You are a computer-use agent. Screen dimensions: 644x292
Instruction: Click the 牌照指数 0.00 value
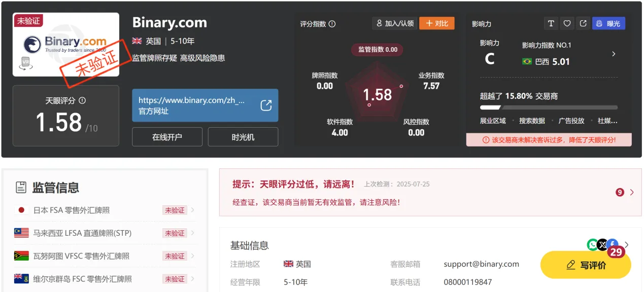tap(325, 86)
